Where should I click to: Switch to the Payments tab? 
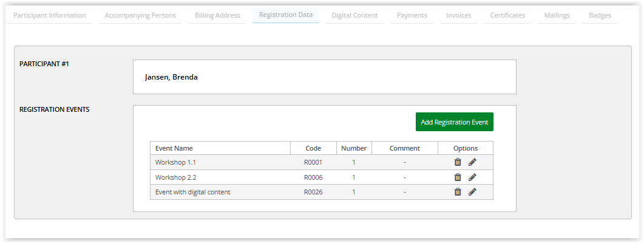point(412,15)
